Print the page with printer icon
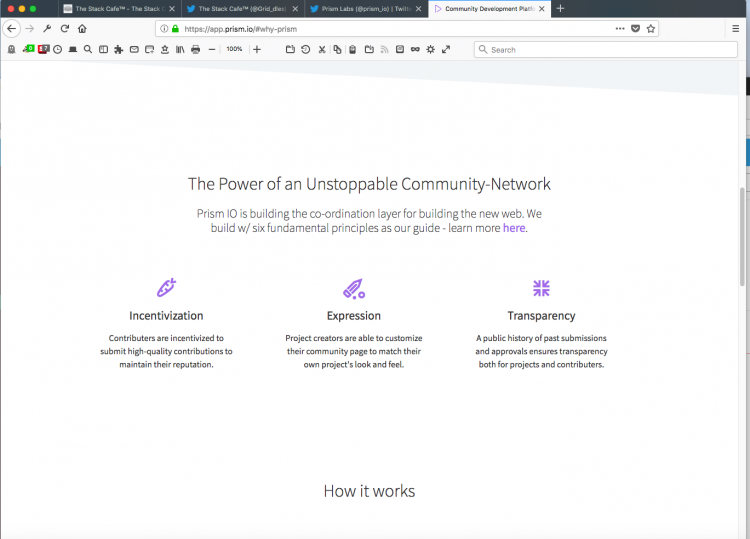This screenshot has height=539, width=750. (x=195, y=49)
